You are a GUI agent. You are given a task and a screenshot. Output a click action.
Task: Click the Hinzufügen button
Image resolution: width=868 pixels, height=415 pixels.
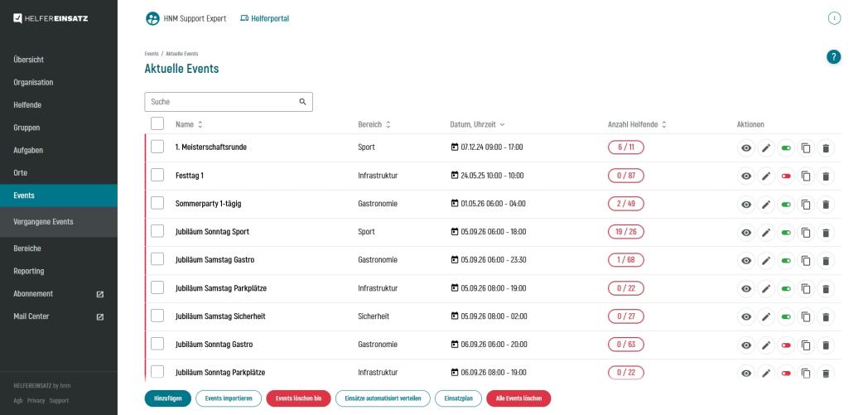coord(168,398)
